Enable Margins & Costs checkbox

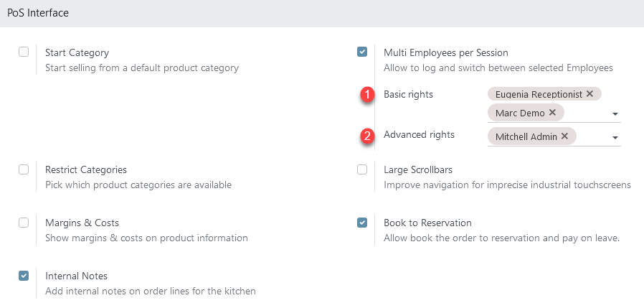coord(24,223)
